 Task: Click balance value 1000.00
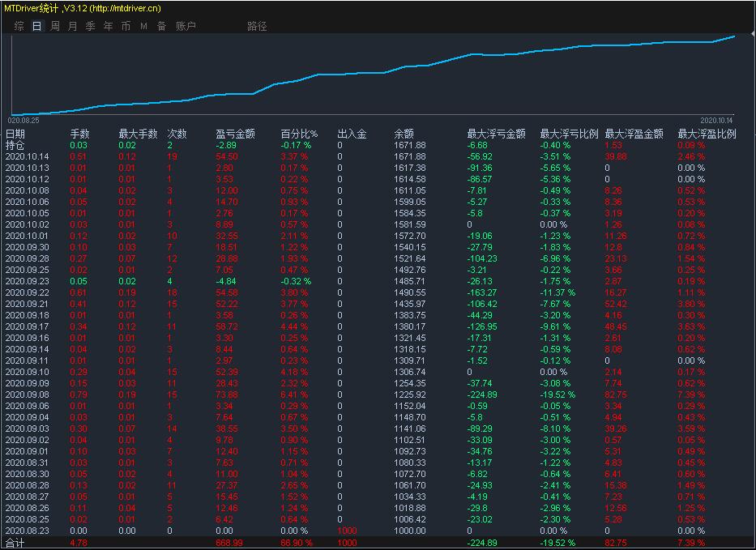click(x=410, y=531)
